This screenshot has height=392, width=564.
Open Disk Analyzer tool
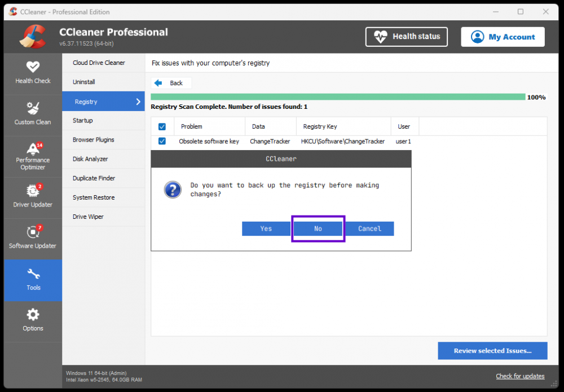coord(104,159)
